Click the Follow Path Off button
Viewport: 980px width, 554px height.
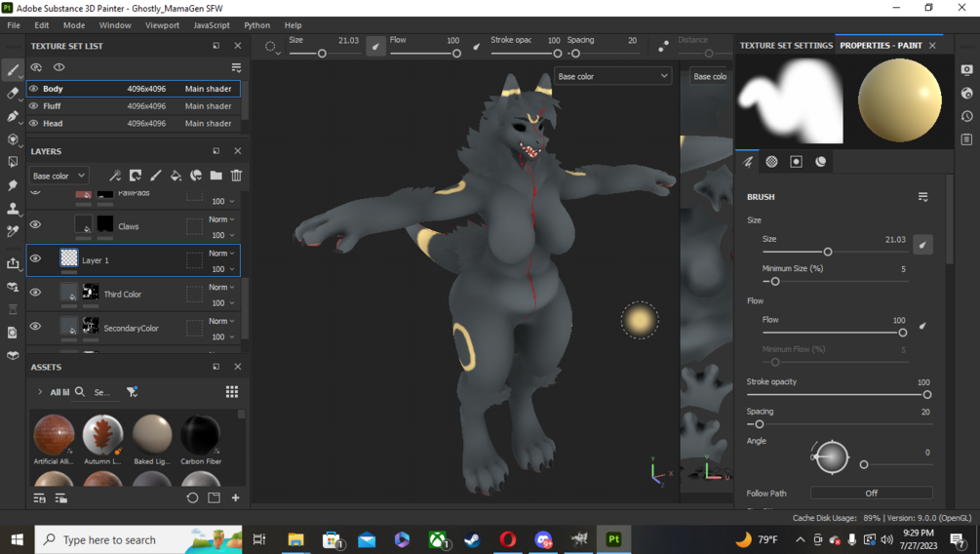click(x=871, y=494)
